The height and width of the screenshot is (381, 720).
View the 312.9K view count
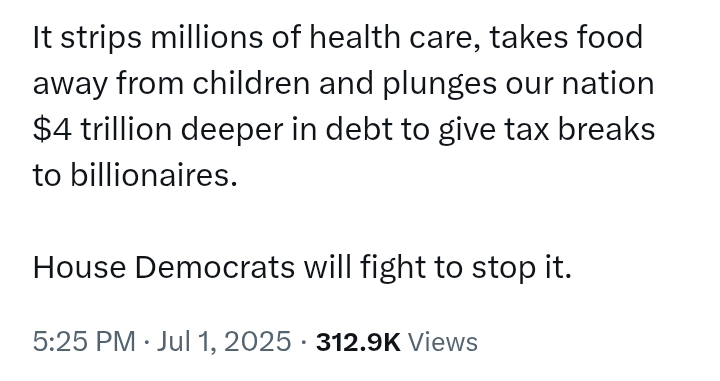(x=358, y=342)
